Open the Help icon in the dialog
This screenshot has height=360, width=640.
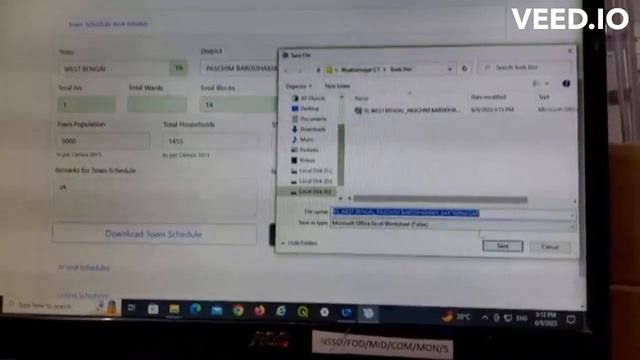(566, 84)
